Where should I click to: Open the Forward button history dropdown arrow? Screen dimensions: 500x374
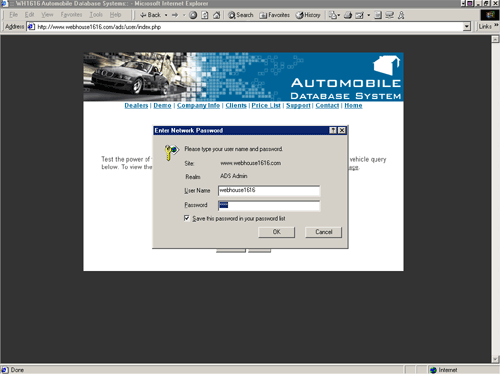pos(184,15)
